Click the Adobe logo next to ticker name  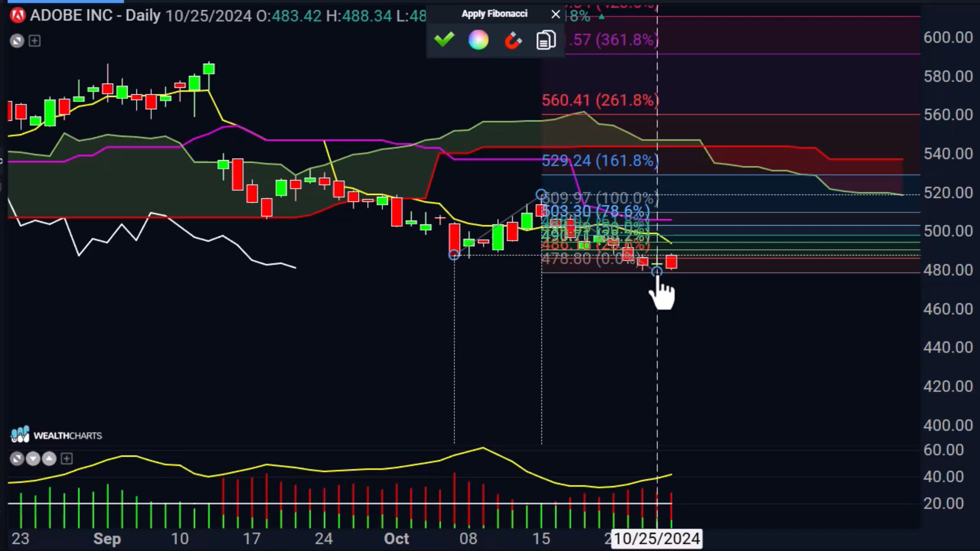click(x=18, y=16)
